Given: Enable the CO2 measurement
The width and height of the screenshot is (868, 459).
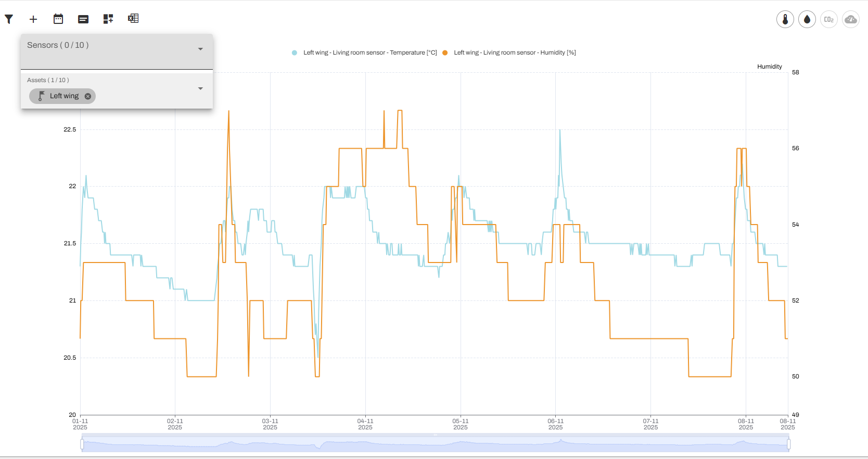Looking at the screenshot, I should pyautogui.click(x=829, y=20).
